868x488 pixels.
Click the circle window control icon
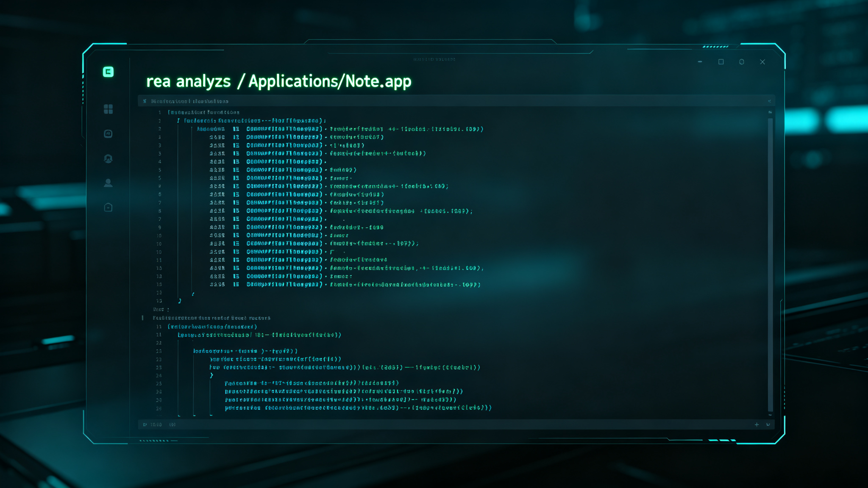click(x=742, y=62)
